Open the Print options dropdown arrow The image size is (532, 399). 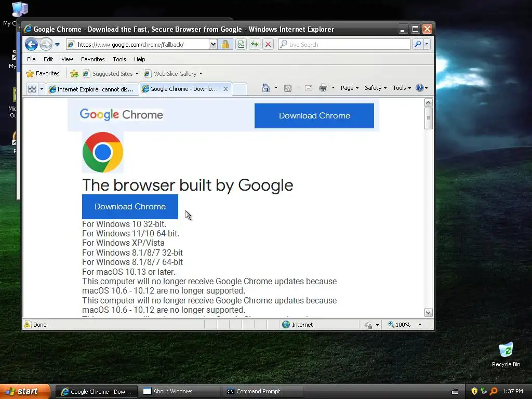pos(333,88)
